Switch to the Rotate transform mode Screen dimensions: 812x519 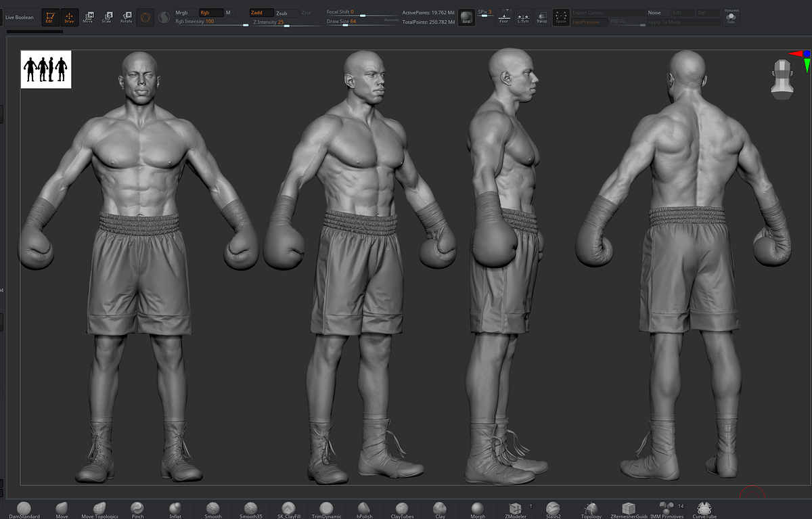[127, 17]
